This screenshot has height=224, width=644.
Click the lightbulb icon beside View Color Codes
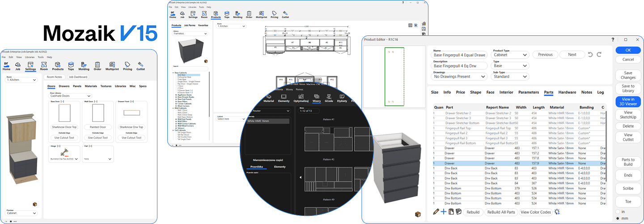557,212
